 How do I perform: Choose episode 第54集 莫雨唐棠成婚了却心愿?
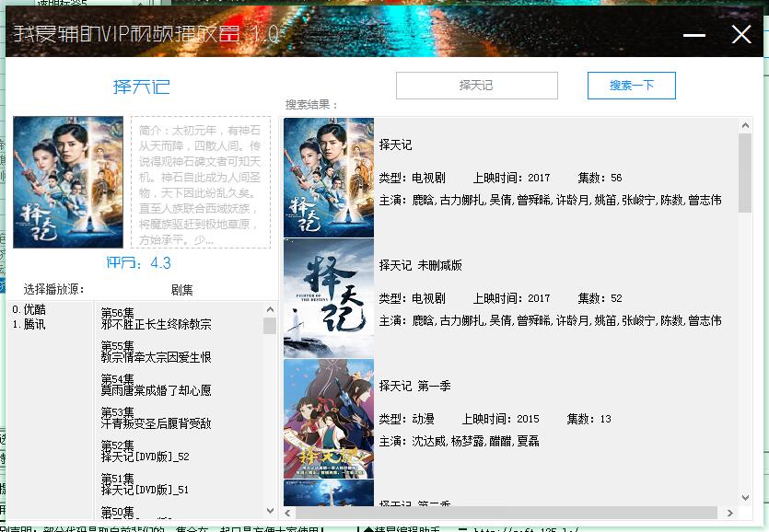(x=156, y=385)
